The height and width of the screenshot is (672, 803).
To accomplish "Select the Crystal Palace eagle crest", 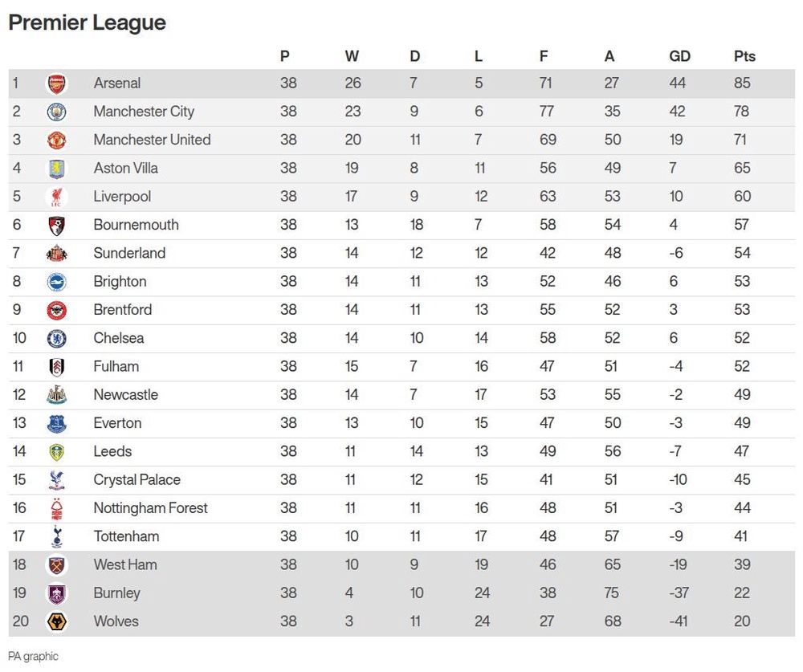I will 56,480.
